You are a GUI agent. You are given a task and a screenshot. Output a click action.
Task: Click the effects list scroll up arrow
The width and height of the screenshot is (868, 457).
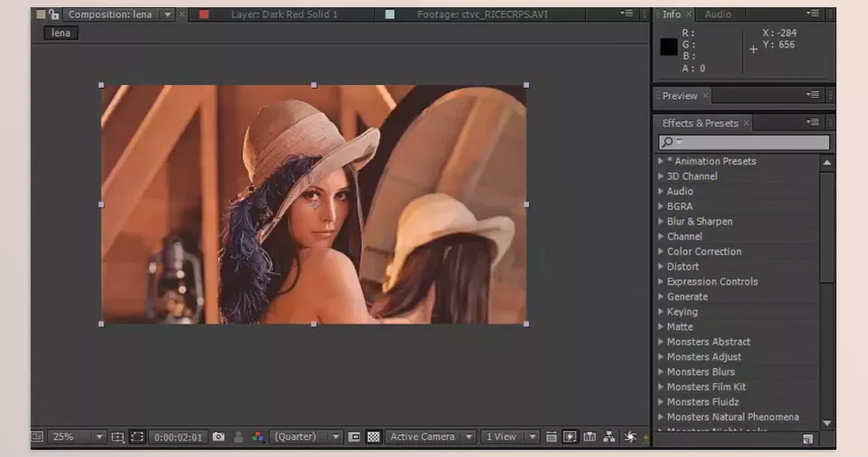pyautogui.click(x=827, y=163)
